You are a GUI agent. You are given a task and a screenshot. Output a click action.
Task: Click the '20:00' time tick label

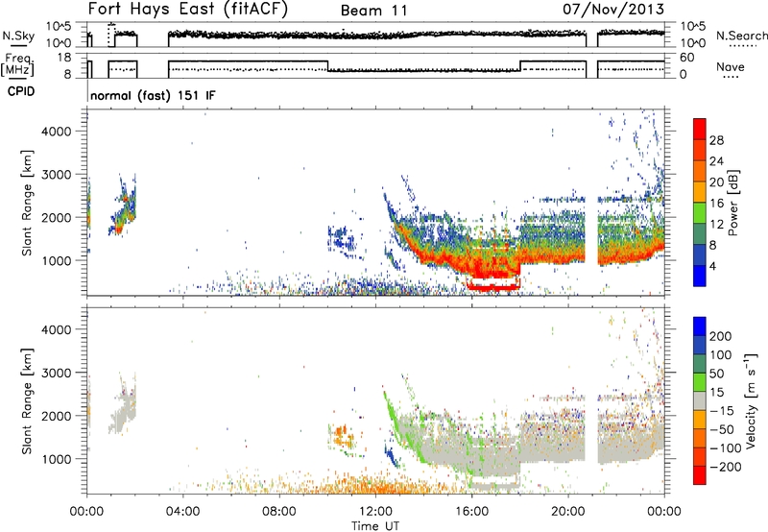point(568,512)
